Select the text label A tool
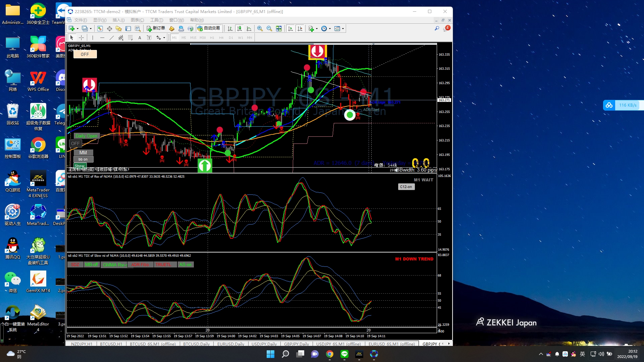 click(140, 38)
